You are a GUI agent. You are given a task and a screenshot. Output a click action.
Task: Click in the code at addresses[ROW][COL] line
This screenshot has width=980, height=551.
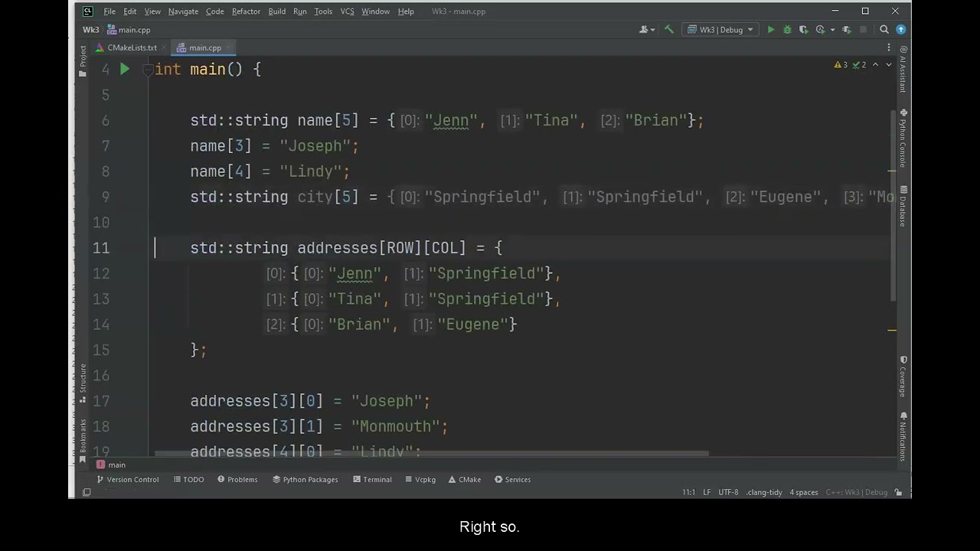pos(346,248)
